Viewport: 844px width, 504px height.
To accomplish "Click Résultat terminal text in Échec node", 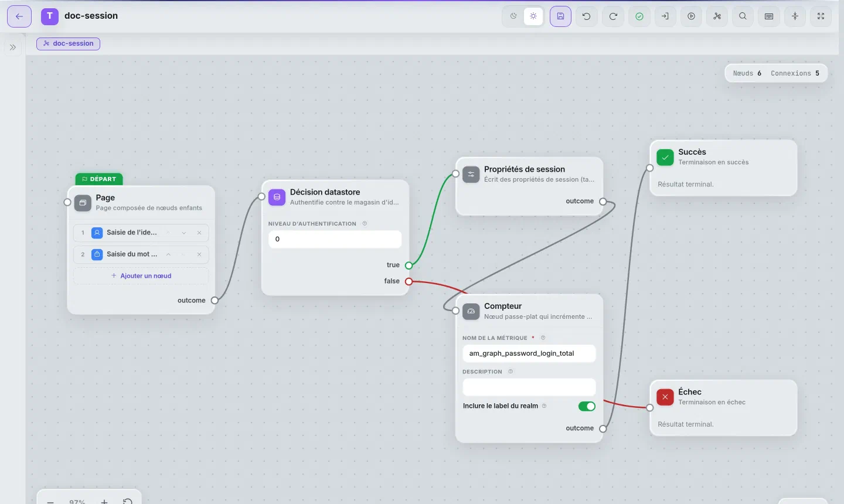I will point(686,424).
